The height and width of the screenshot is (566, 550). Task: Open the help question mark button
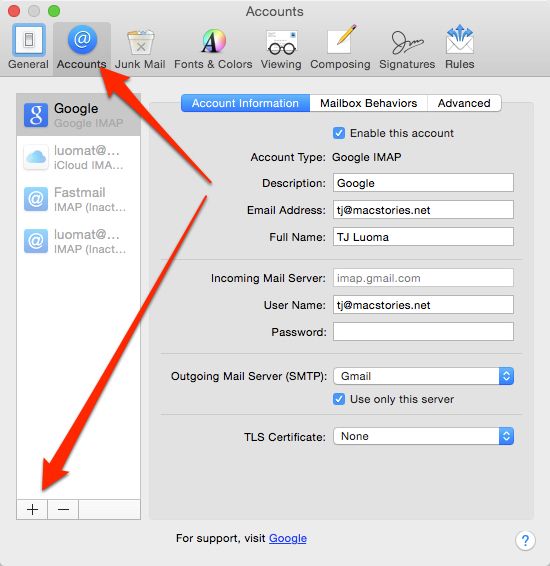point(525,540)
